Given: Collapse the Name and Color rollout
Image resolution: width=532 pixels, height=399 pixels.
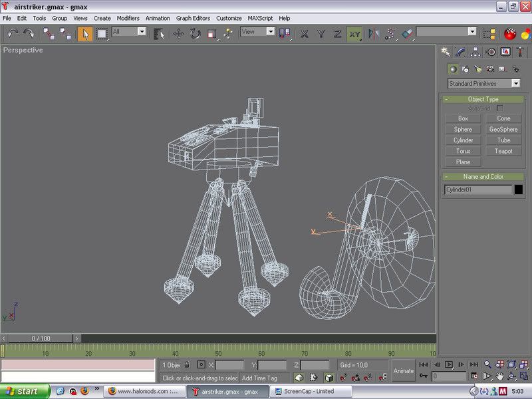Looking at the screenshot, I should [483, 176].
